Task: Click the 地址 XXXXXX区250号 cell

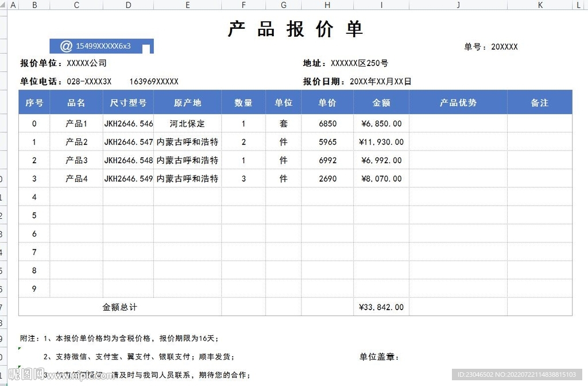Action: point(345,63)
